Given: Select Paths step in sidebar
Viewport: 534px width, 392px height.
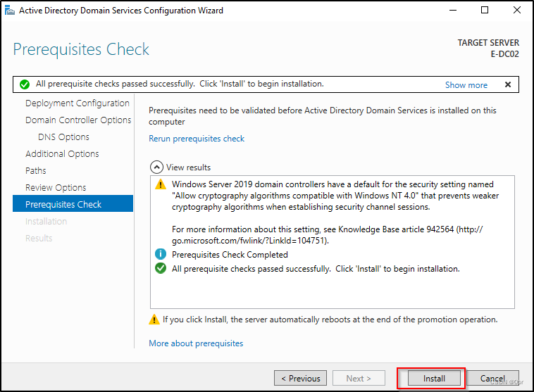Looking at the screenshot, I should 36,170.
